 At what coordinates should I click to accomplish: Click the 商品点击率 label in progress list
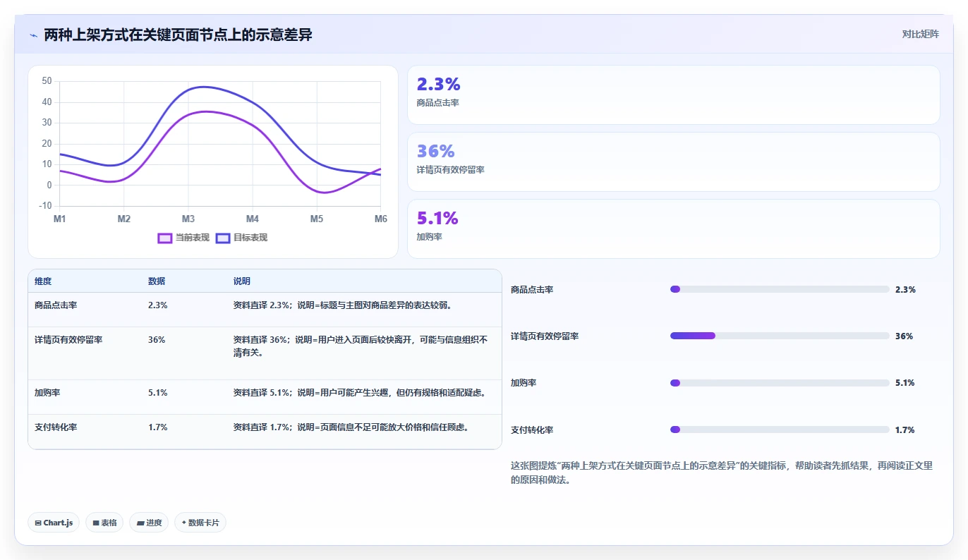coord(532,289)
